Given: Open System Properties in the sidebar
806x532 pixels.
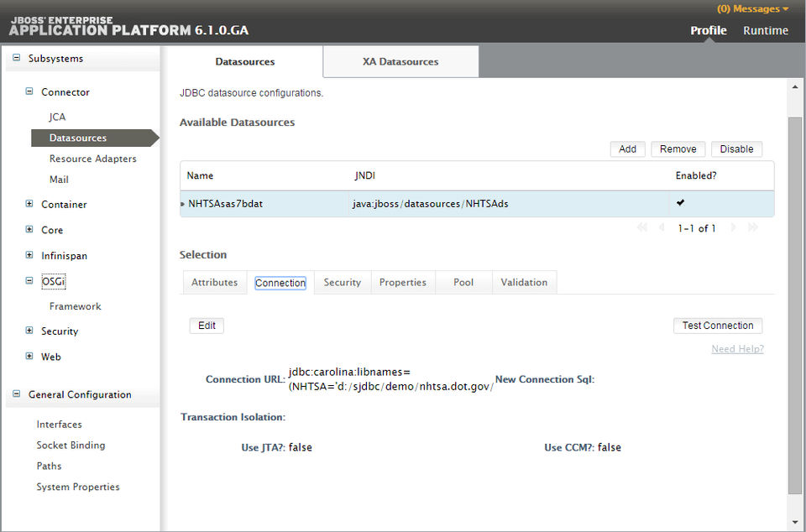Looking at the screenshot, I should (x=78, y=487).
